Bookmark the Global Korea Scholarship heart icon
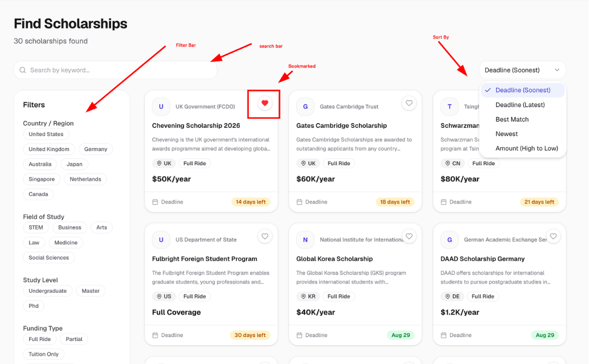This screenshot has height=364, width=589. coord(409,237)
